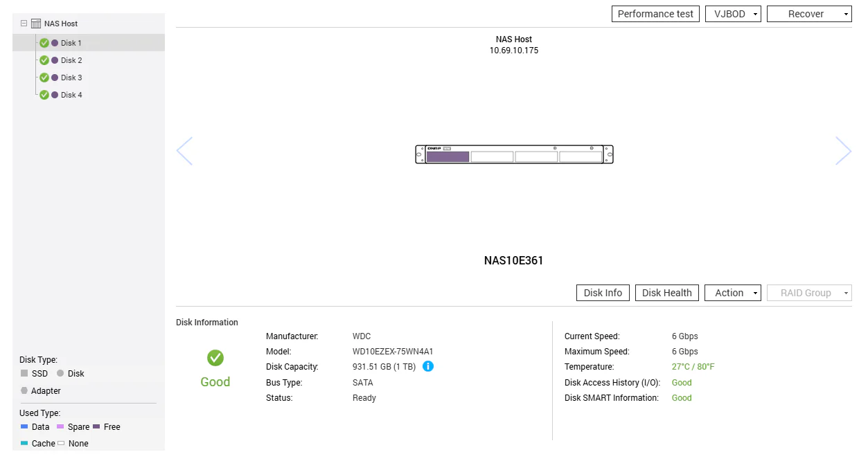Click the model value WD10EZEX-75WN4A1
This screenshot has width=868, height=461.
point(393,352)
